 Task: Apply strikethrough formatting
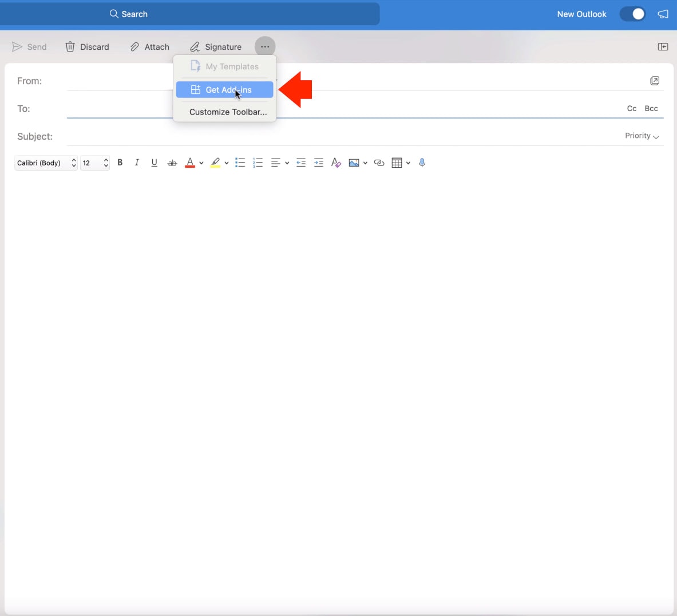click(172, 163)
